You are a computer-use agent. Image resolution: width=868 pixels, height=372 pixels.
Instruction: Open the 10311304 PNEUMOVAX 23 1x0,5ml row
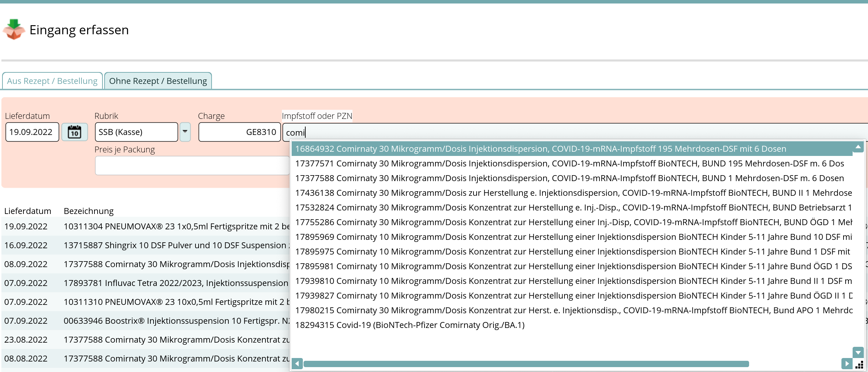pyautogui.click(x=146, y=226)
